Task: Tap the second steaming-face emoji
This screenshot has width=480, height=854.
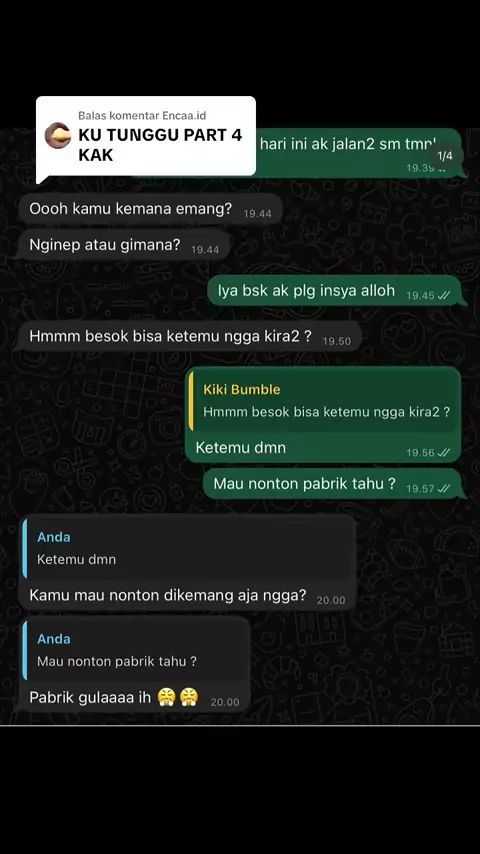Action: click(x=189, y=697)
